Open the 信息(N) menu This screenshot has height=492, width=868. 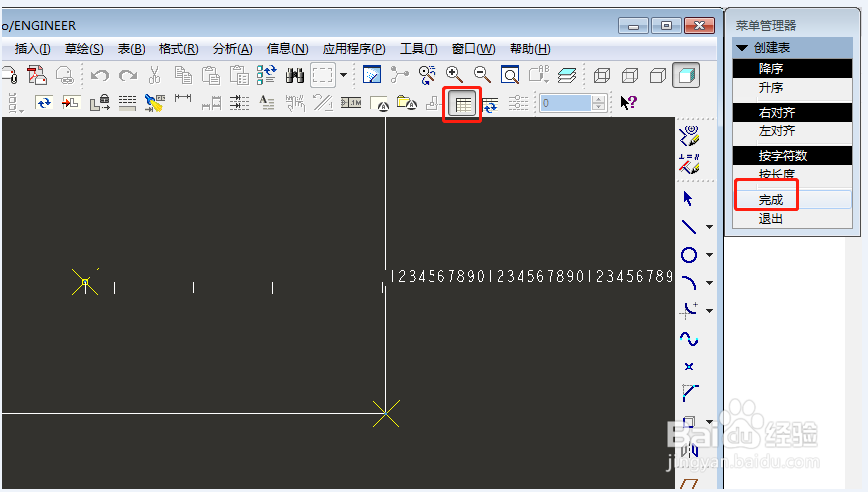pos(287,49)
